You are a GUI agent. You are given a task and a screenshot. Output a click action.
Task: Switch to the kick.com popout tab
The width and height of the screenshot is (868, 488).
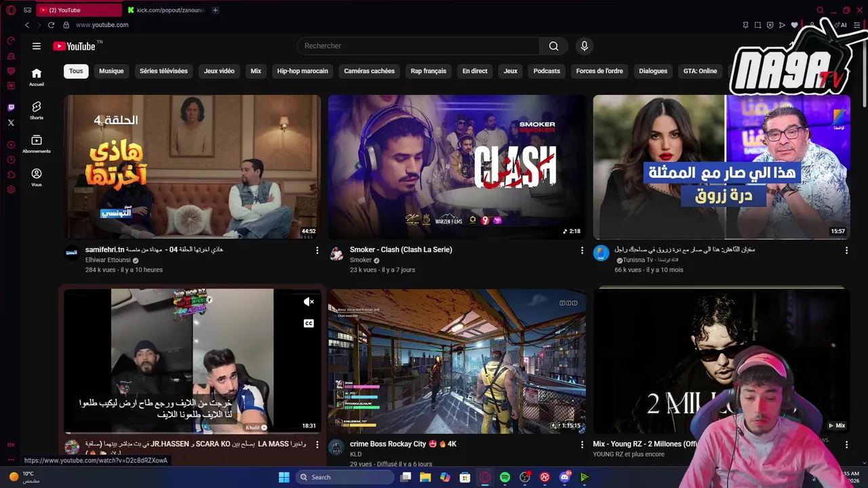166,10
